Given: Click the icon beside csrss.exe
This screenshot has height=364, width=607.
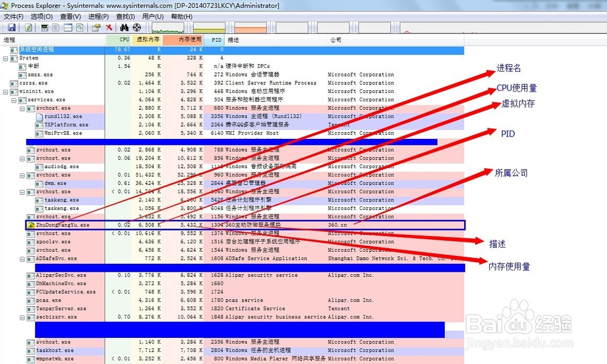Looking at the screenshot, I should [14, 84].
